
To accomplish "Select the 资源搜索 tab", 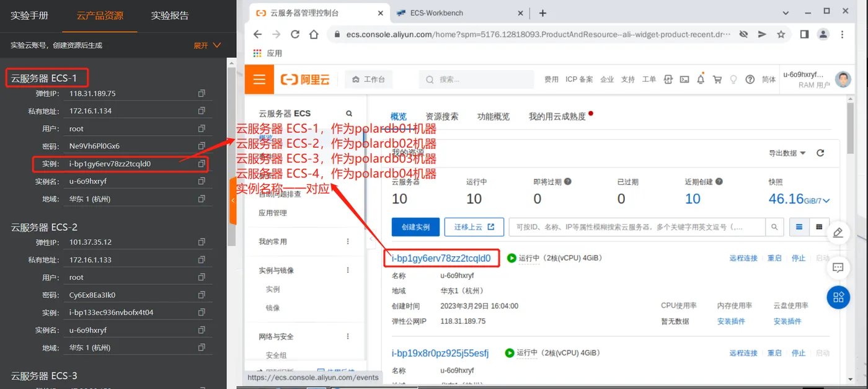I will coord(442,116).
